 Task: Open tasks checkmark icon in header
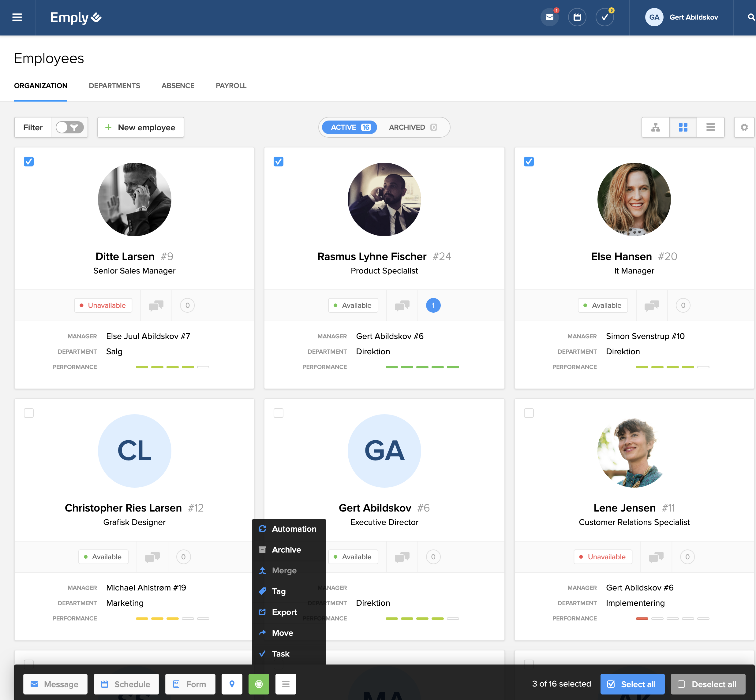point(604,17)
